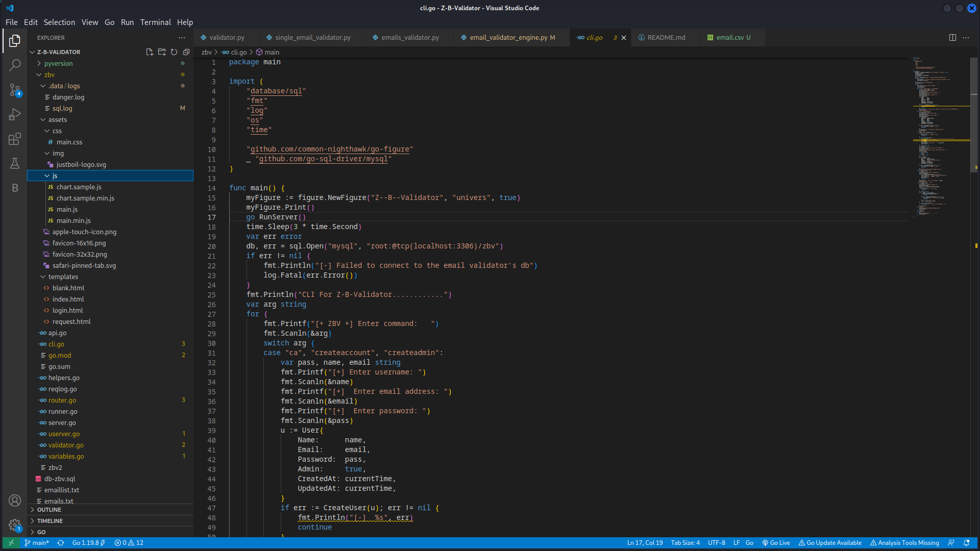Image resolution: width=980 pixels, height=551 pixels.
Task: Open the Manage gear menu
Action: [x=15, y=524]
